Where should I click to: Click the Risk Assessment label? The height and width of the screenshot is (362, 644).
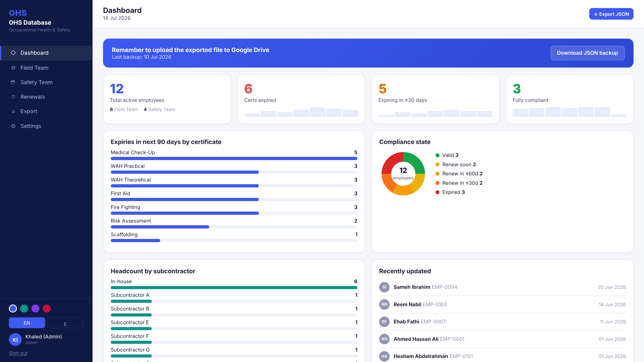click(131, 221)
